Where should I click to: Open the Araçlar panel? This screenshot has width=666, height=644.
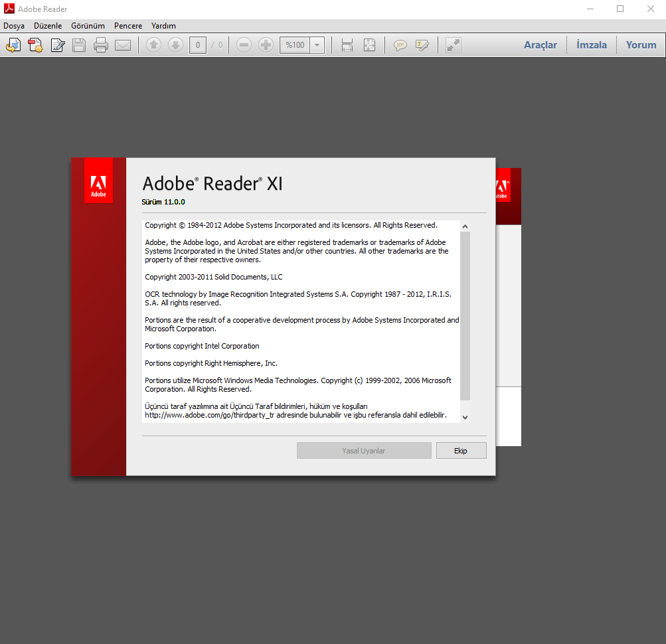tap(541, 45)
